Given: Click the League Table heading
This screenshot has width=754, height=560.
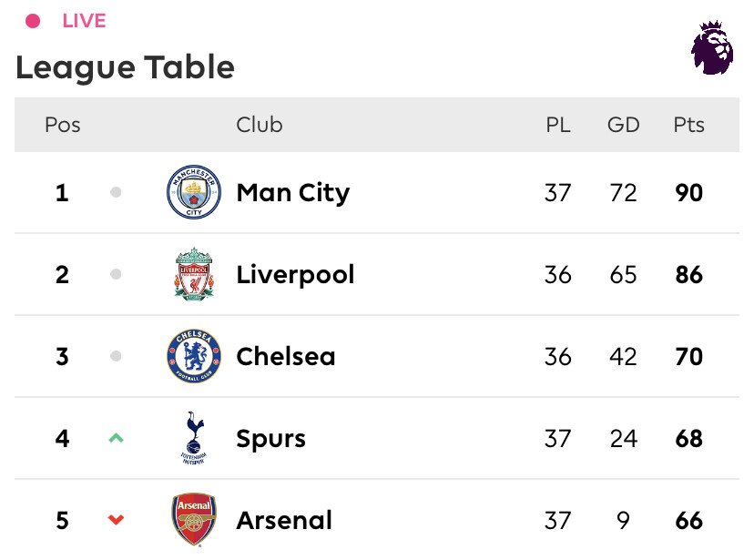Looking at the screenshot, I should 125,67.
